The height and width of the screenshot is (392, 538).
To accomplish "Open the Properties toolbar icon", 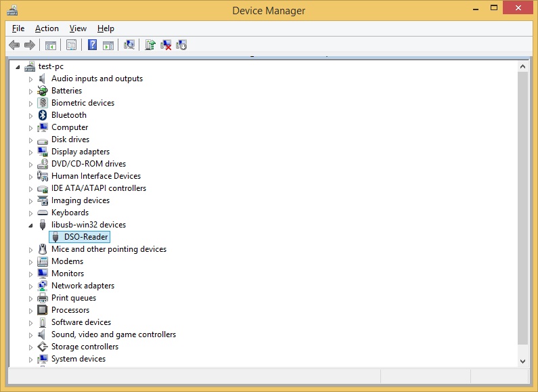I will point(71,45).
